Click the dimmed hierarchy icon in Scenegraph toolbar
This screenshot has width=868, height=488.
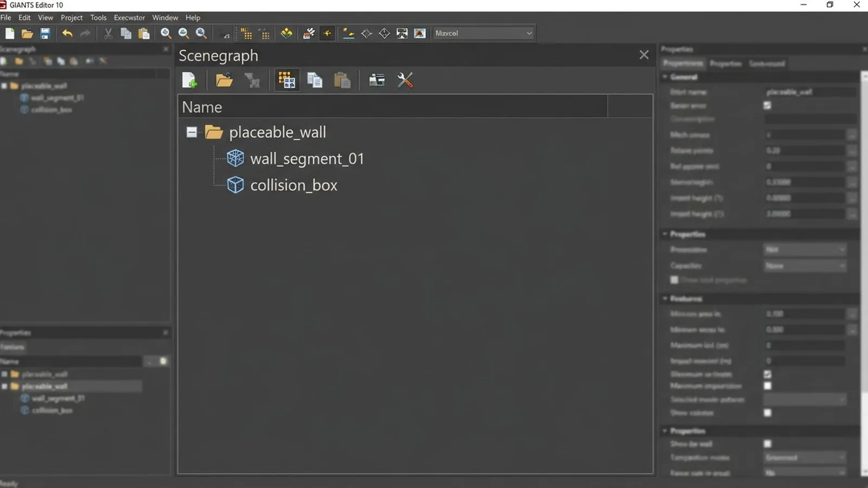click(252, 80)
